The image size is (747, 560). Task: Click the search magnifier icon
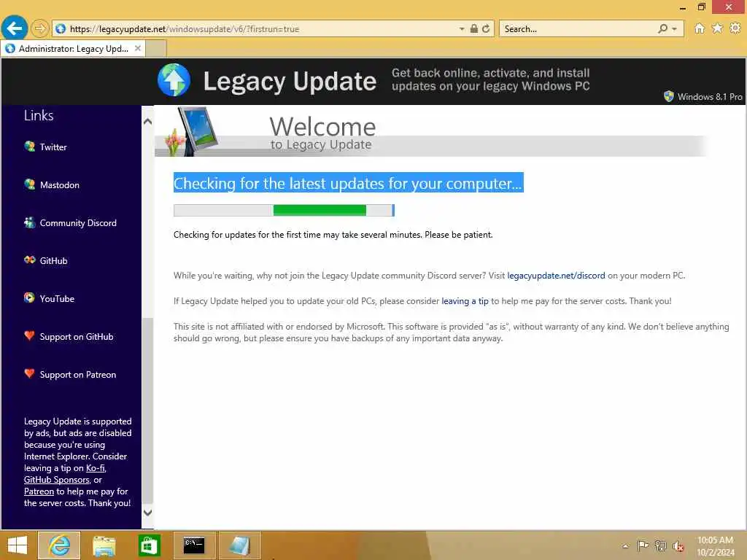[x=662, y=28]
